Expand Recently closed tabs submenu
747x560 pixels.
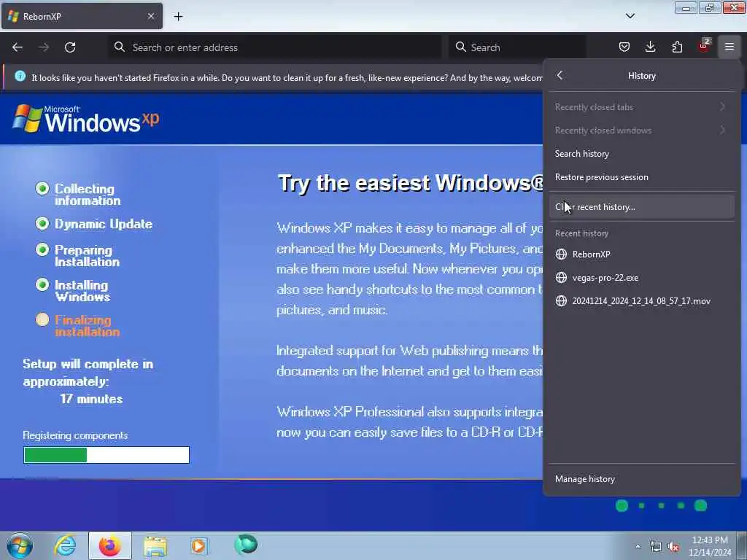point(641,107)
